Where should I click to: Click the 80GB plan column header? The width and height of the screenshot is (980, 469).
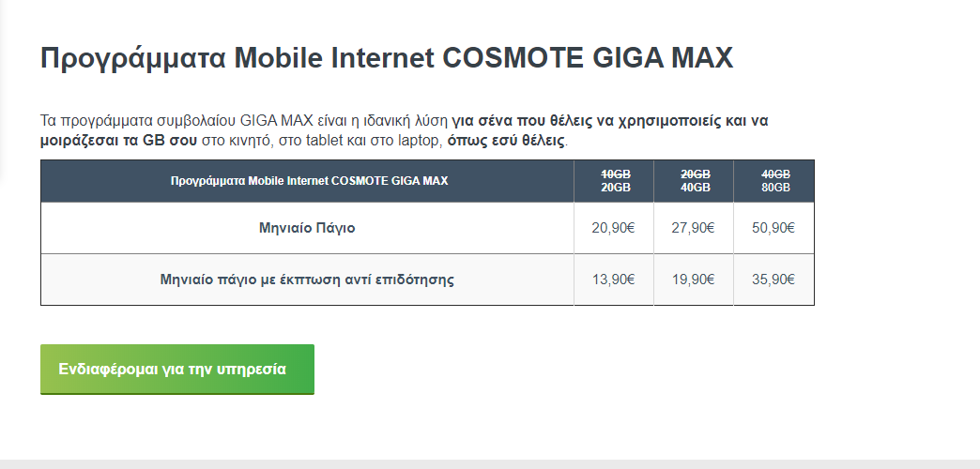pos(773,181)
